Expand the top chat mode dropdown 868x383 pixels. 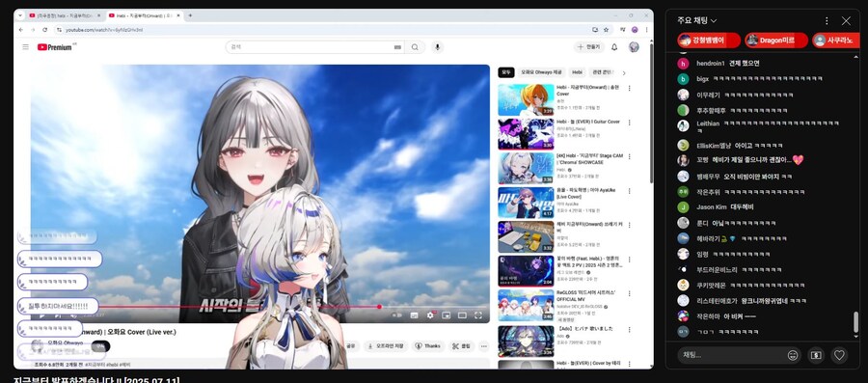coord(697,20)
